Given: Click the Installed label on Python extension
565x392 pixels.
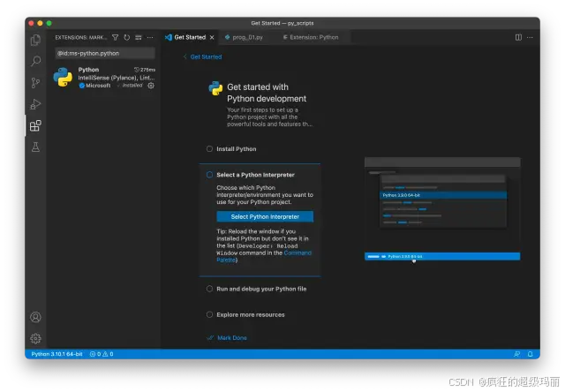Looking at the screenshot, I should click(132, 86).
